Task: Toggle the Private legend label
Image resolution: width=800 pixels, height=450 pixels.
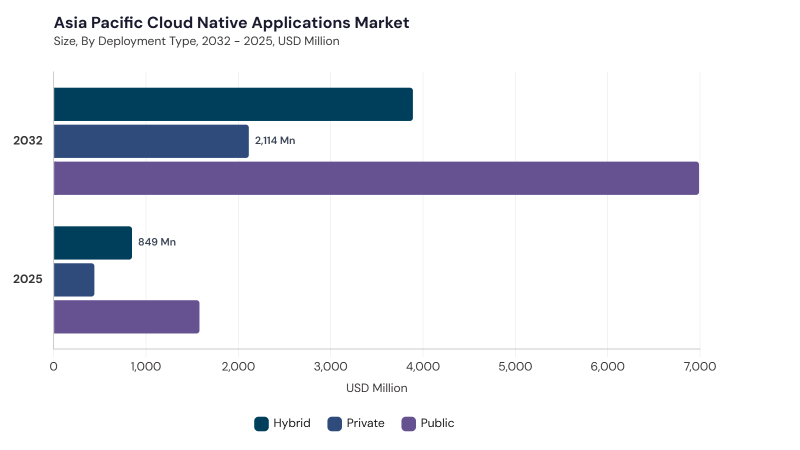Action: pyautogui.click(x=365, y=423)
